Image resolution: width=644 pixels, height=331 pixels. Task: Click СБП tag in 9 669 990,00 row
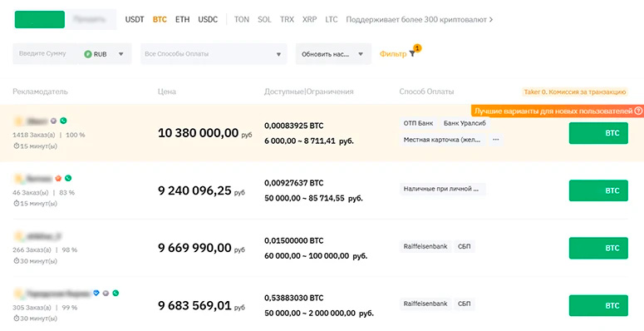465,246
